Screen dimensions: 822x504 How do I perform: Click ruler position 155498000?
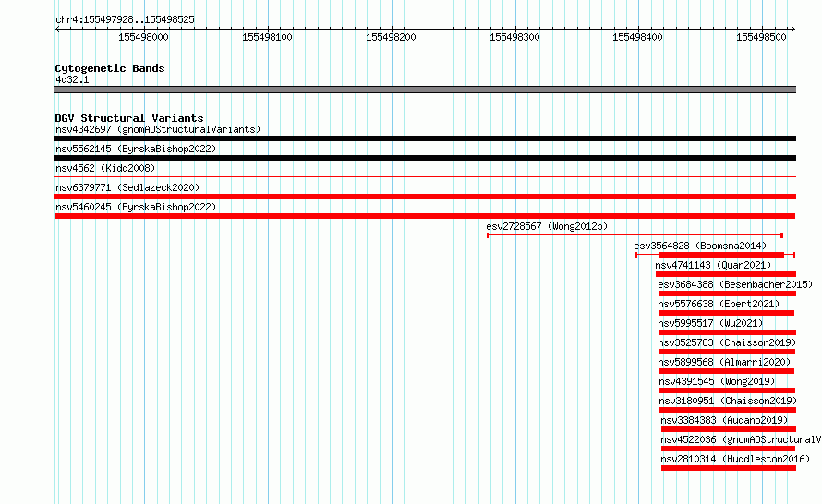pyautogui.click(x=143, y=37)
